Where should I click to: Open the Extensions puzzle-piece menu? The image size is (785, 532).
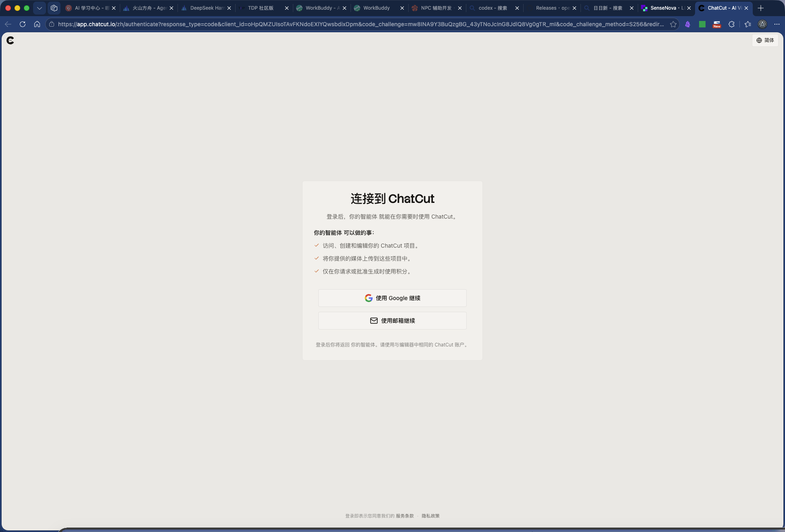[731, 24]
